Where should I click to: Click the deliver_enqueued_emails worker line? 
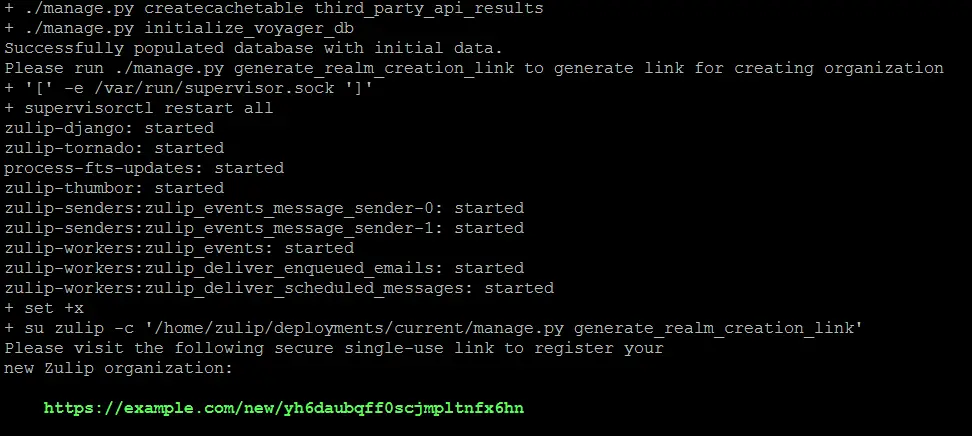click(264, 268)
